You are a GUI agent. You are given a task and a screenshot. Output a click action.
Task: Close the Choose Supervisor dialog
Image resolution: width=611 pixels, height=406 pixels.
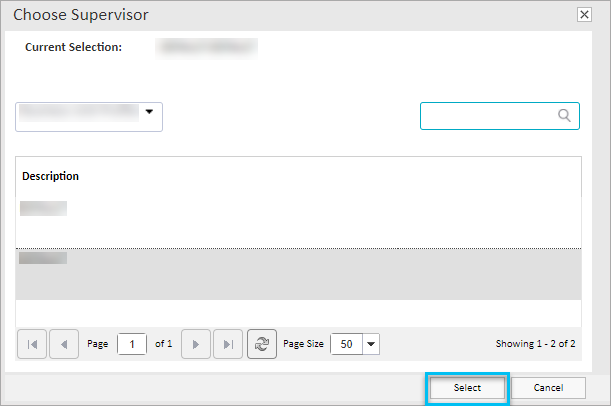(584, 15)
